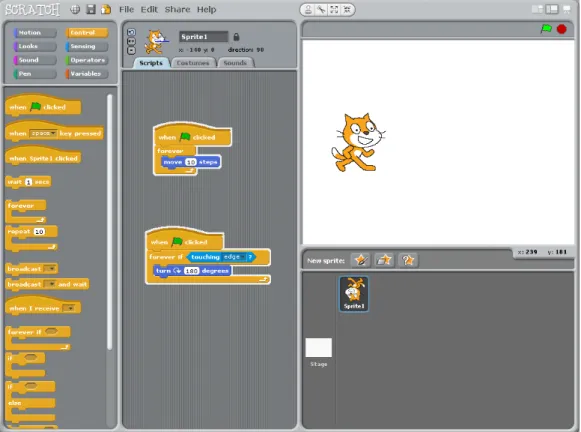
Task: Click the move steps block in script
Action: (191, 162)
